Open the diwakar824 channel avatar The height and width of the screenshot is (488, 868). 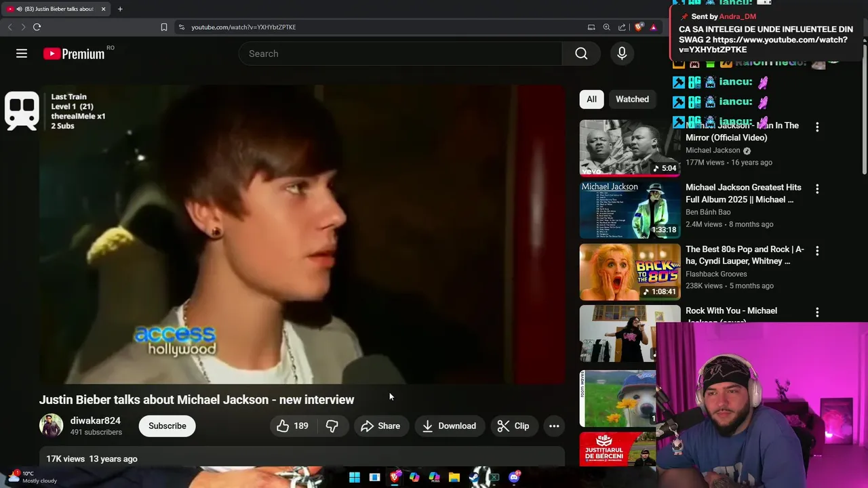51,426
